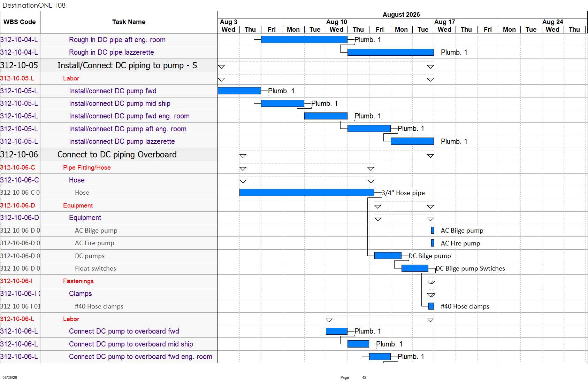Click the small Gantt bar beside AC Bilge pump label
This screenshot has height=382, width=588.
[433, 230]
